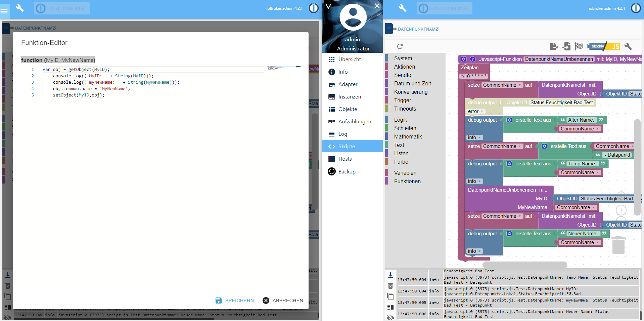The image size is (644, 321).
Task: Open Backup in the sidebar
Action: point(353,171)
